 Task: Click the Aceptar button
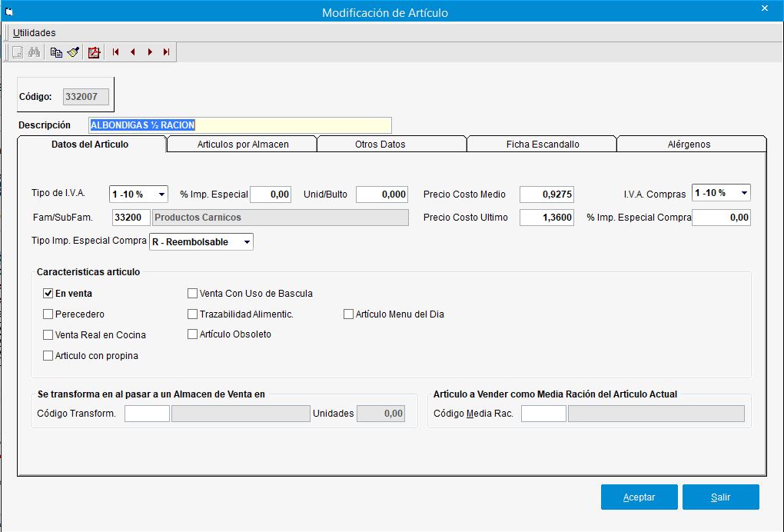(639, 497)
